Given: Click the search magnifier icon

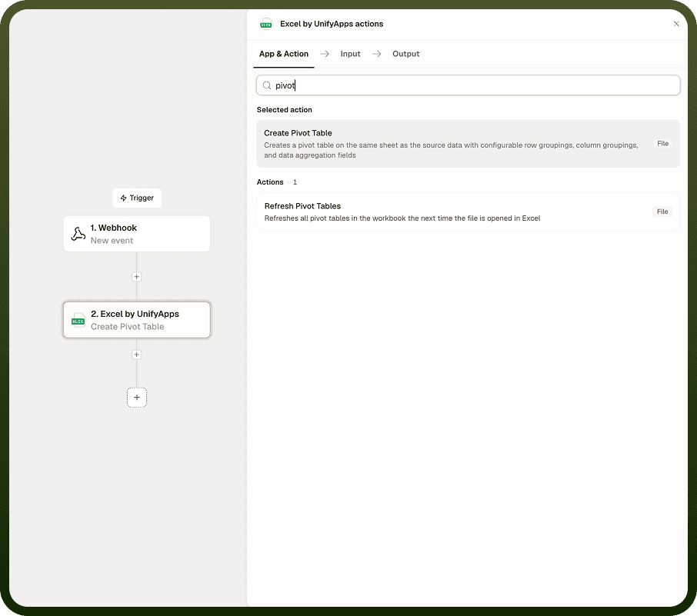Looking at the screenshot, I should (267, 85).
